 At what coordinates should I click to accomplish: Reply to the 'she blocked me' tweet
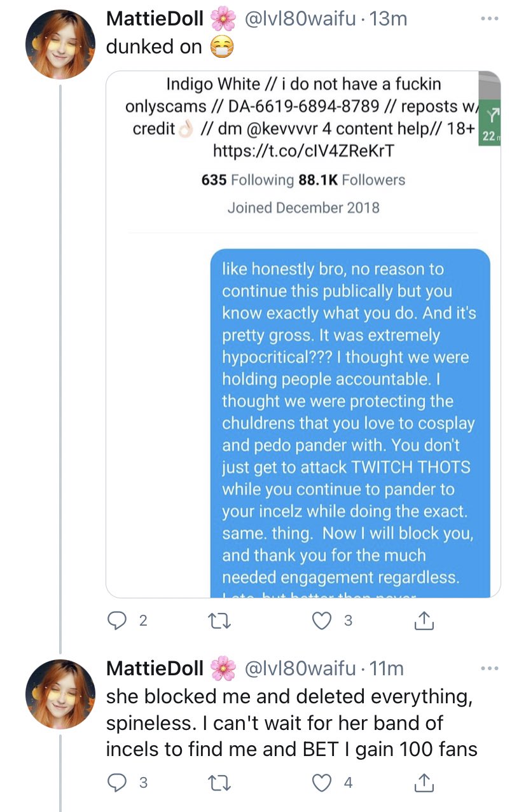pyautogui.click(x=116, y=782)
